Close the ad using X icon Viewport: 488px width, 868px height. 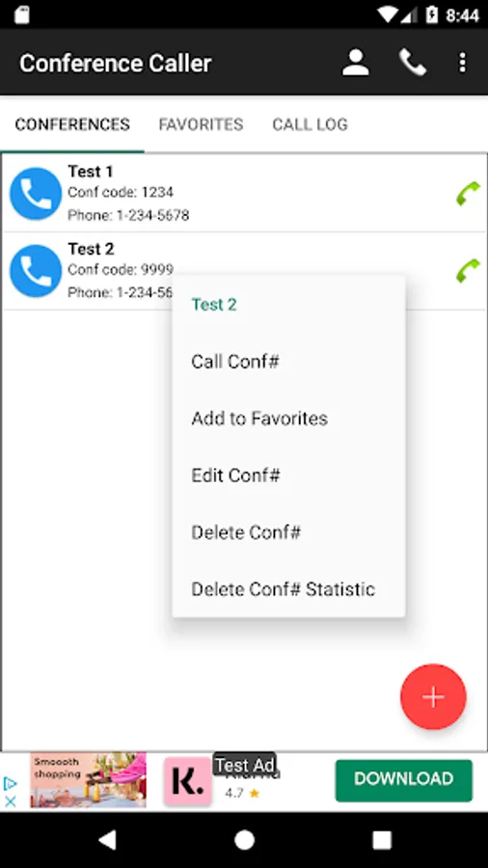(x=10, y=800)
